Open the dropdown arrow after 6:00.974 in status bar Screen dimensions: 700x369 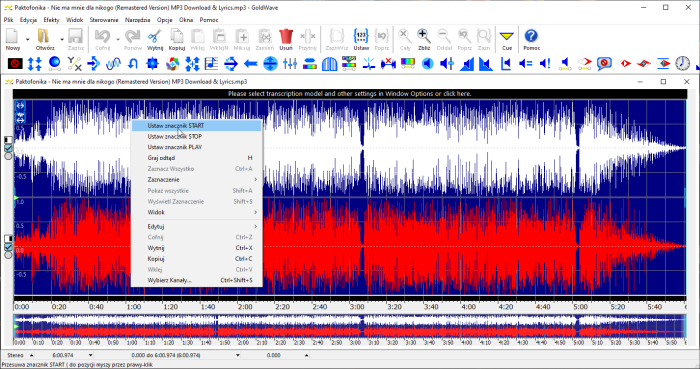point(91,356)
